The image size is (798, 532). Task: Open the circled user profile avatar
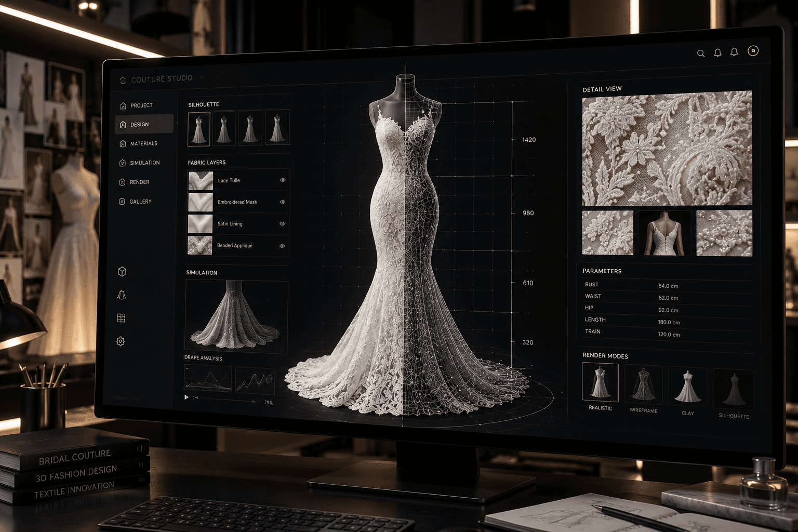753,51
